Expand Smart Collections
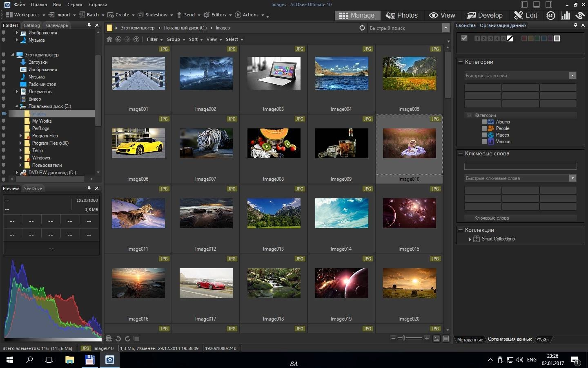Viewport: 588px width, 368px height. pyautogui.click(x=470, y=239)
